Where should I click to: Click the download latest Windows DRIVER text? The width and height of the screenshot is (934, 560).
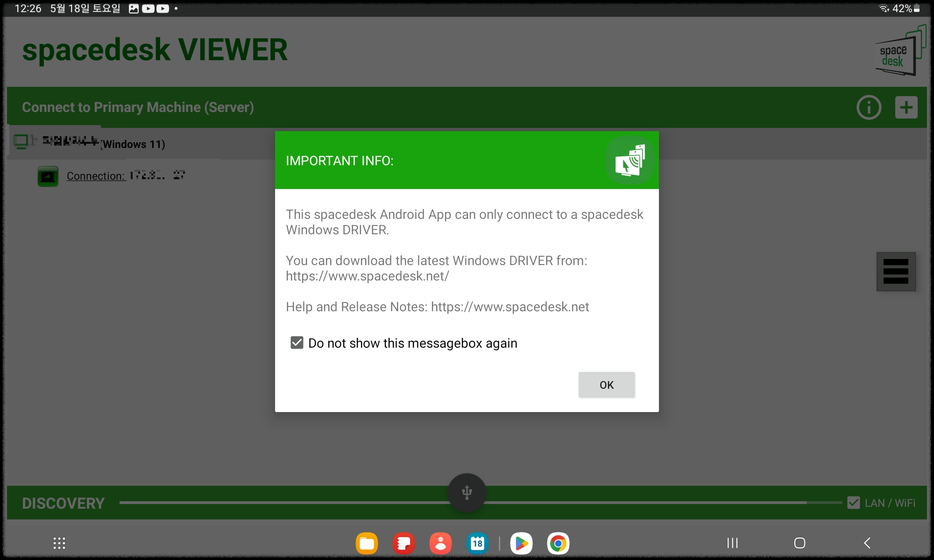(x=437, y=268)
